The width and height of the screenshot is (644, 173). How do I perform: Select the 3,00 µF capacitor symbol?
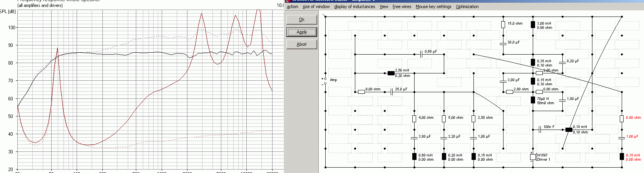(503, 81)
